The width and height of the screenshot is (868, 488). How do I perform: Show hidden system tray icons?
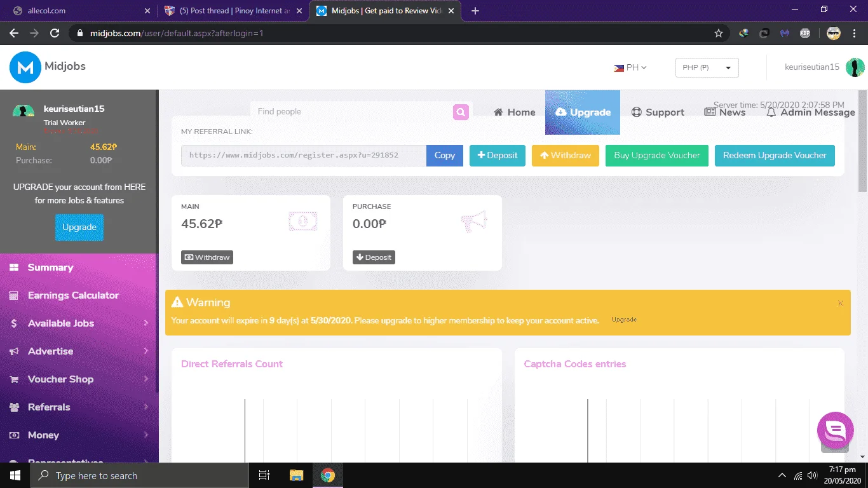tap(782, 475)
